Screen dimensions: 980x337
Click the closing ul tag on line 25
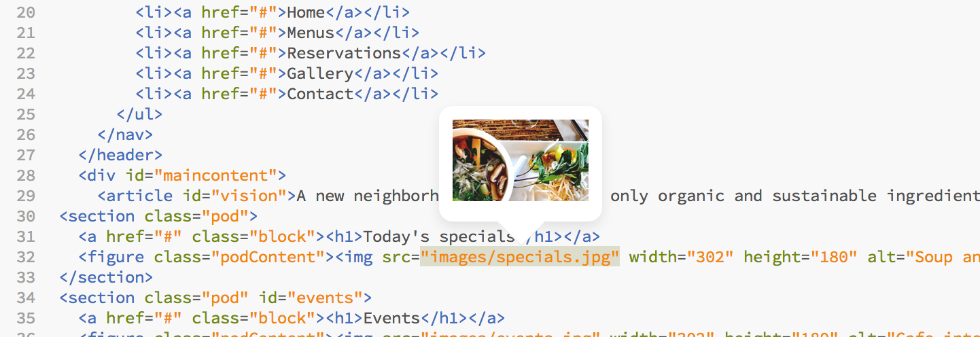(139, 114)
